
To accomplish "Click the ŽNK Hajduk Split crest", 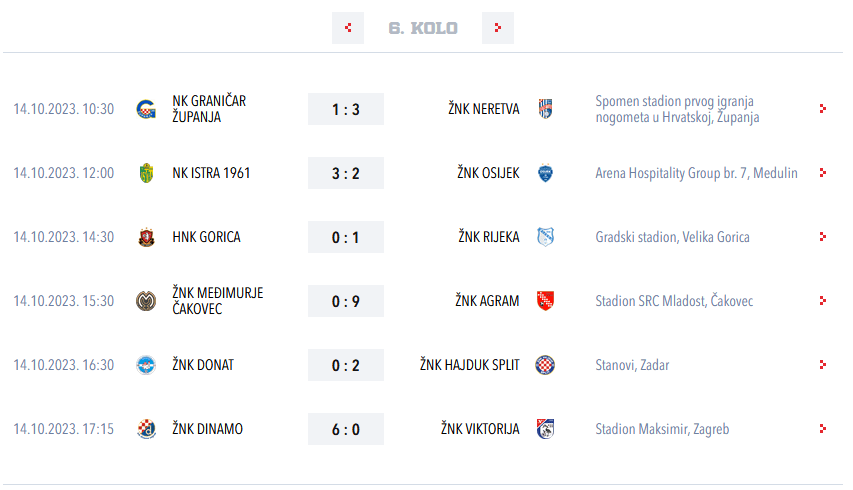I will tap(545, 365).
